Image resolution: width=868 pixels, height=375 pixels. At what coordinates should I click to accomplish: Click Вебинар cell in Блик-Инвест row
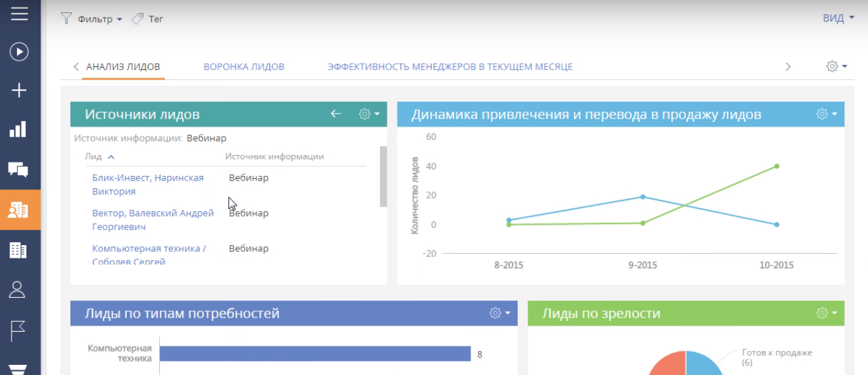(x=248, y=177)
